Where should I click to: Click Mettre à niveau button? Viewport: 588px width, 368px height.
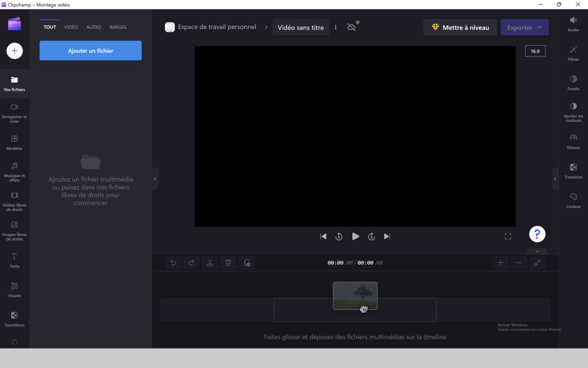point(460,27)
